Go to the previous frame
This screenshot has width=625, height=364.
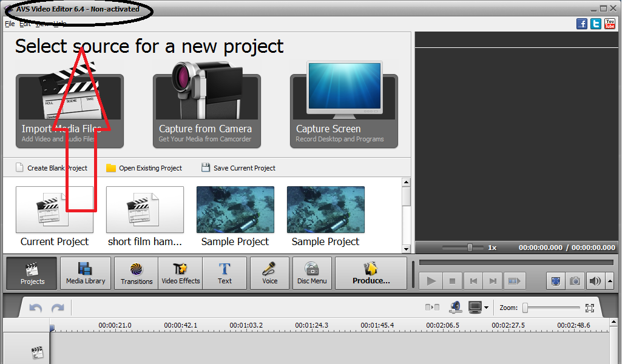[473, 281]
